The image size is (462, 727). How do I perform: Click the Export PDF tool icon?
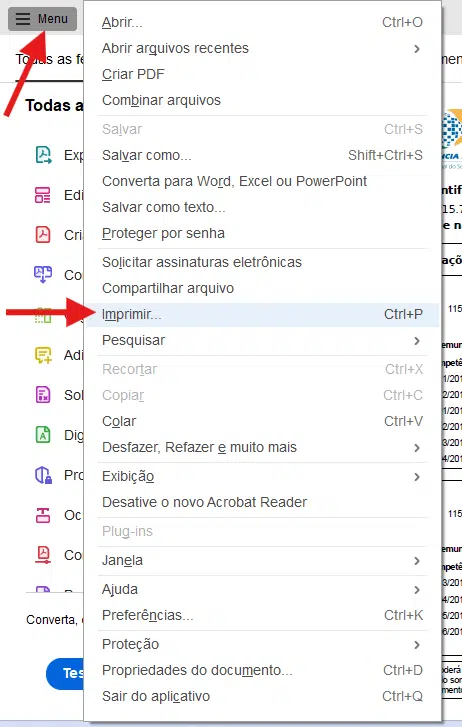pyautogui.click(x=43, y=155)
